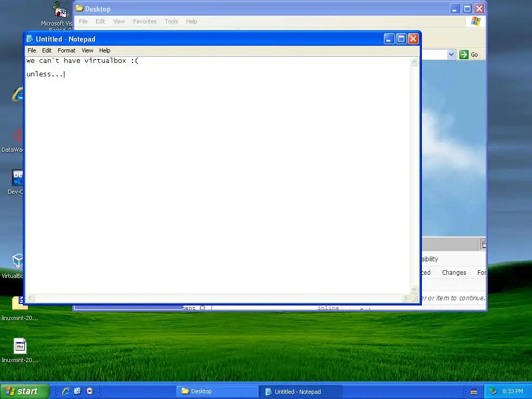Click the Start button
Image resolution: width=532 pixels, height=399 pixels.
(x=25, y=391)
